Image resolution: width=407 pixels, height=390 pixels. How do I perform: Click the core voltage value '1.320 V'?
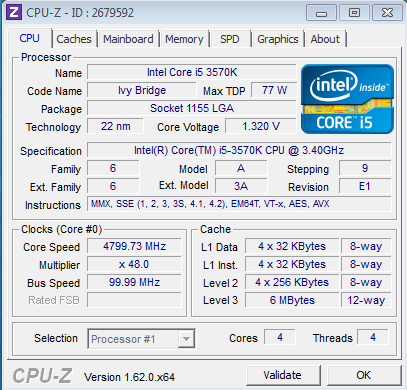(x=261, y=126)
